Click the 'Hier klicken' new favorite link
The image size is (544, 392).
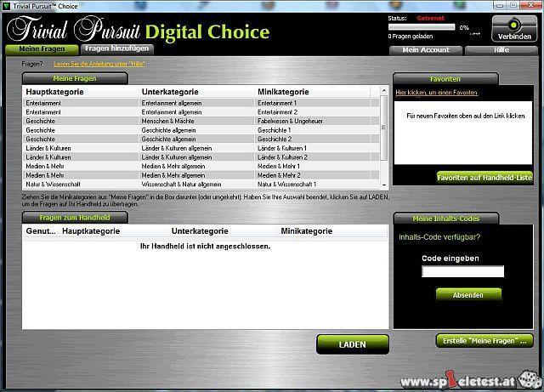tap(436, 93)
